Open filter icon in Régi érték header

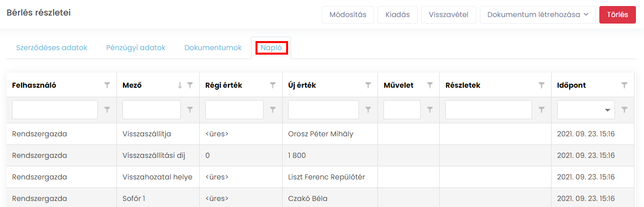coord(273,85)
